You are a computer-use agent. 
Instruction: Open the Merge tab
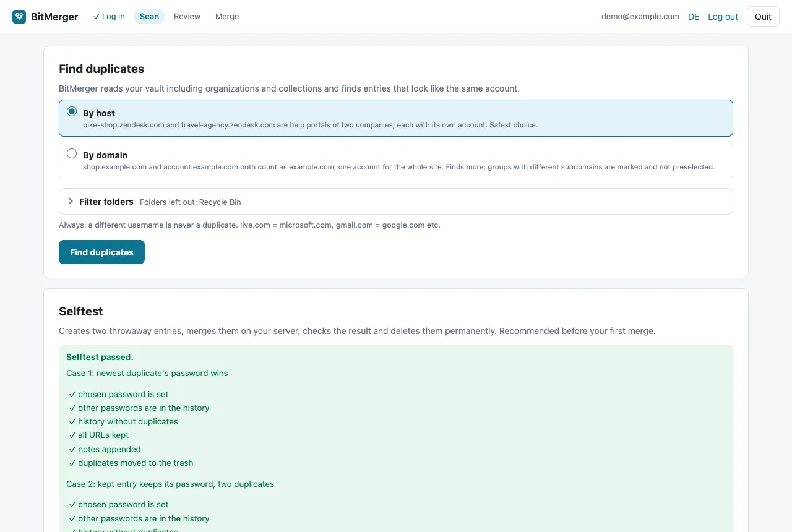click(227, 17)
